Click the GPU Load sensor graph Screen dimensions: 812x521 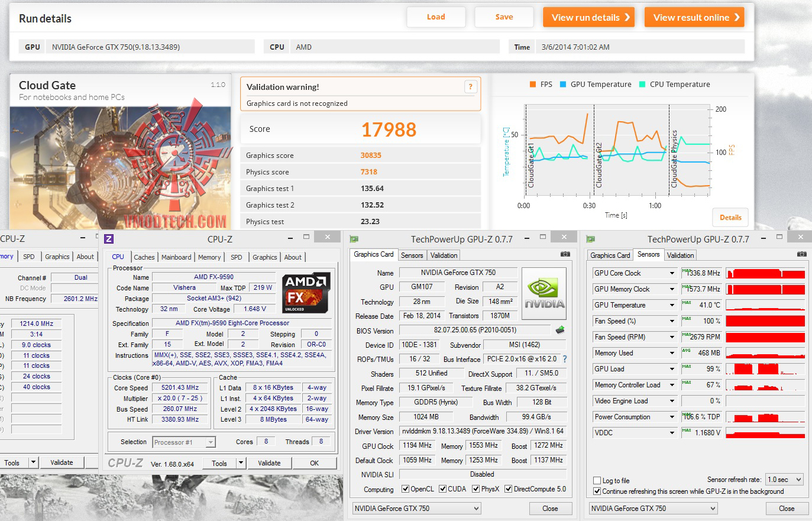click(765, 369)
